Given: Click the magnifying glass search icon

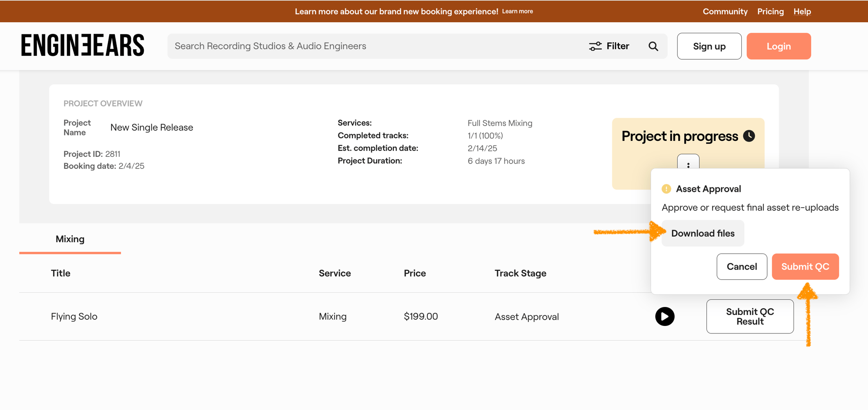Looking at the screenshot, I should pyautogui.click(x=653, y=46).
